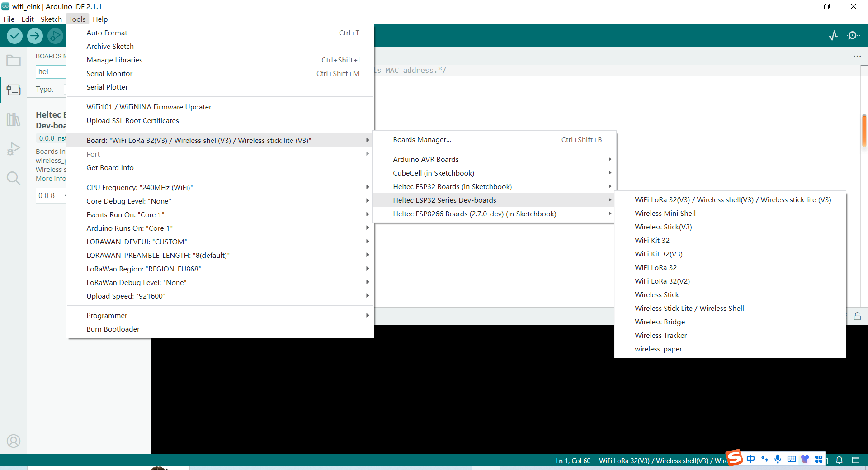
Task: Click the notifications bell in status bar
Action: click(x=840, y=460)
